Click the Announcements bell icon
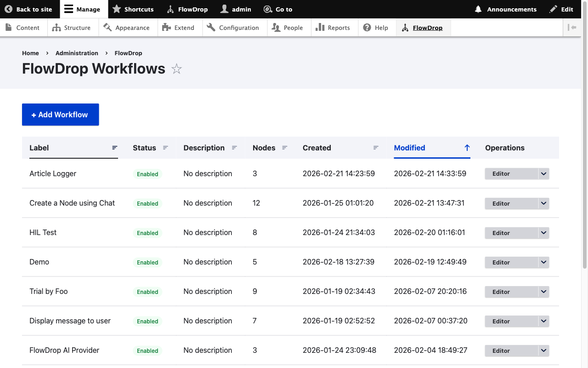The image size is (588, 368). [478, 9]
